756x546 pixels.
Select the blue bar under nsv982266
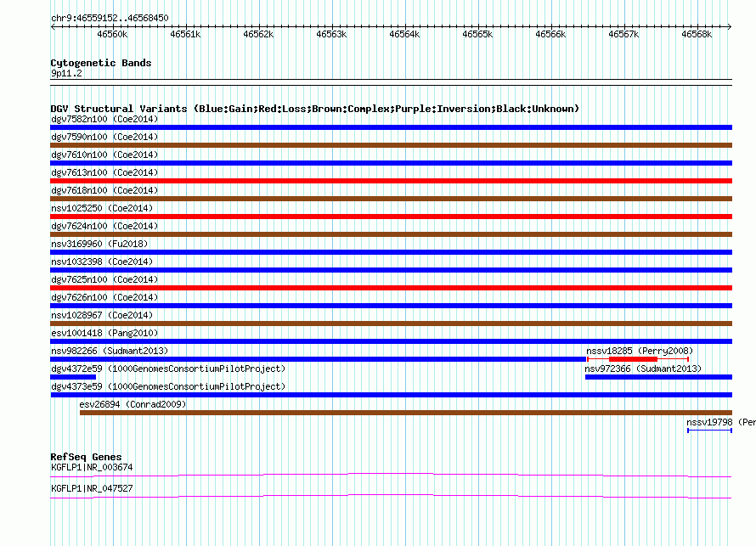[318, 359]
